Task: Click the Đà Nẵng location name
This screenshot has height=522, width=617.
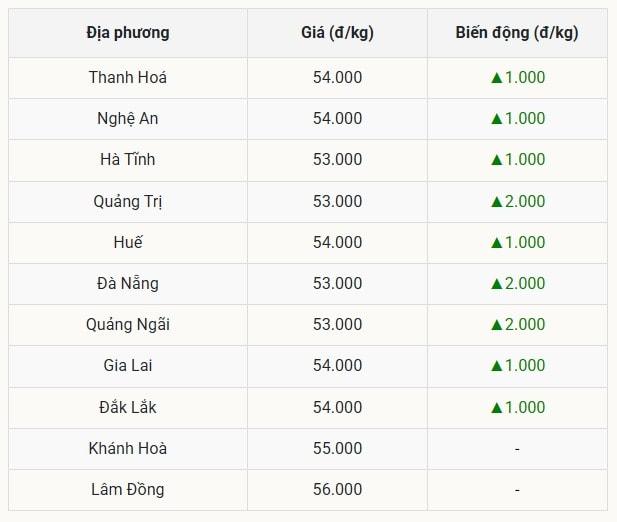Action: (128, 284)
